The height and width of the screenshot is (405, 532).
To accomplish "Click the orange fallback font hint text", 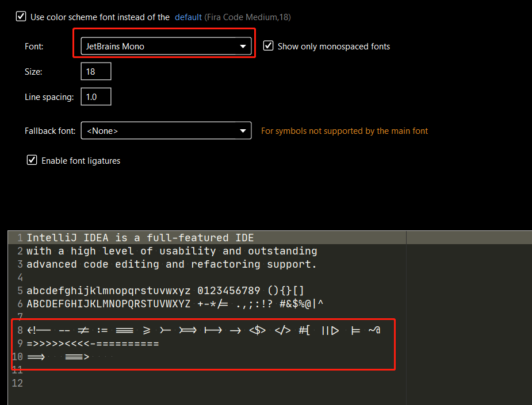I will point(345,131).
